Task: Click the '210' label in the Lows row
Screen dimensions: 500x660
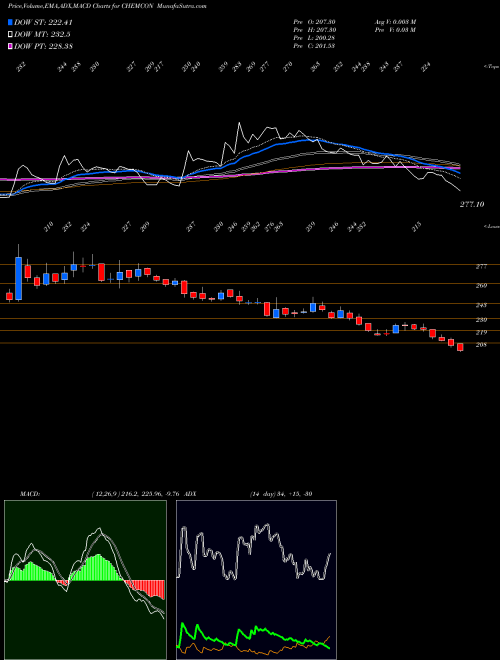Action: tap(48, 227)
